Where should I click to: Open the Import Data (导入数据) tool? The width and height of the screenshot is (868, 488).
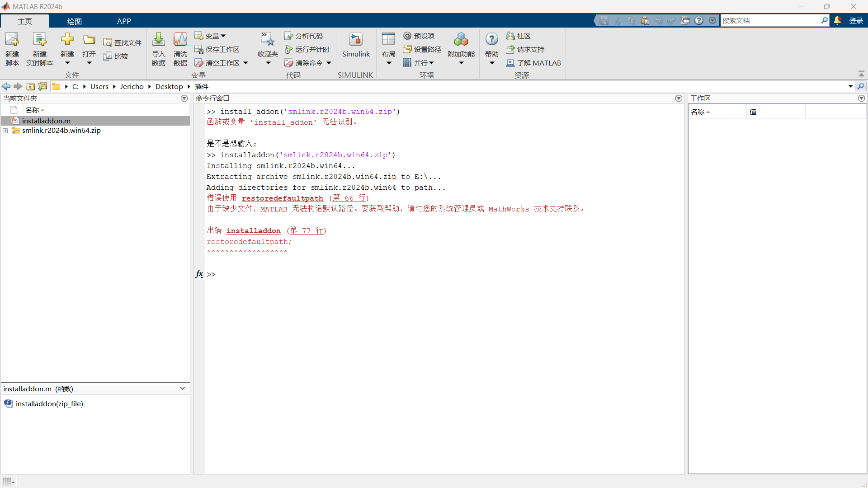pos(158,40)
